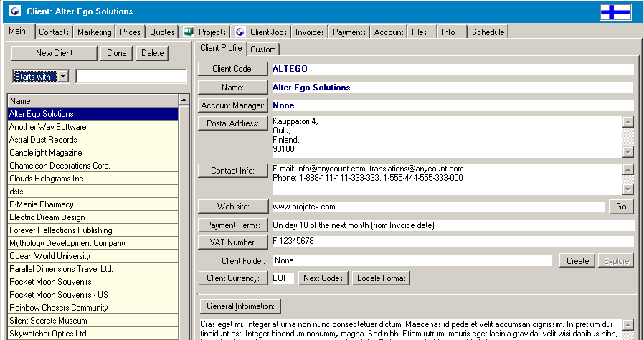Delete the selected client
This screenshot has width=644, height=340.
[152, 54]
